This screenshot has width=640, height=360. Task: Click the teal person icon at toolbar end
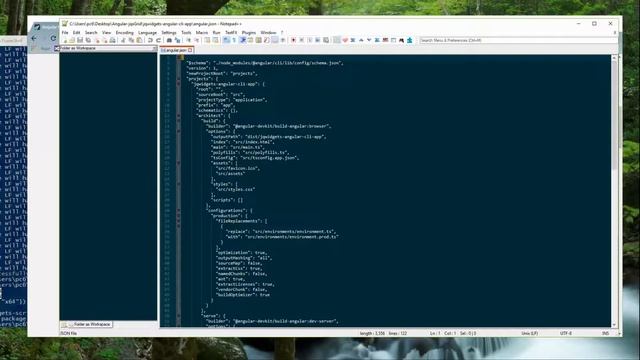coord(410,40)
